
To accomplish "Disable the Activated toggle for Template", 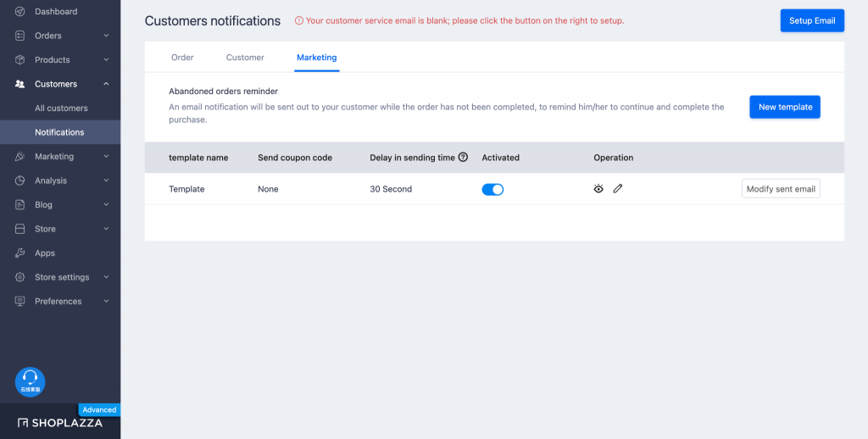I will click(492, 189).
